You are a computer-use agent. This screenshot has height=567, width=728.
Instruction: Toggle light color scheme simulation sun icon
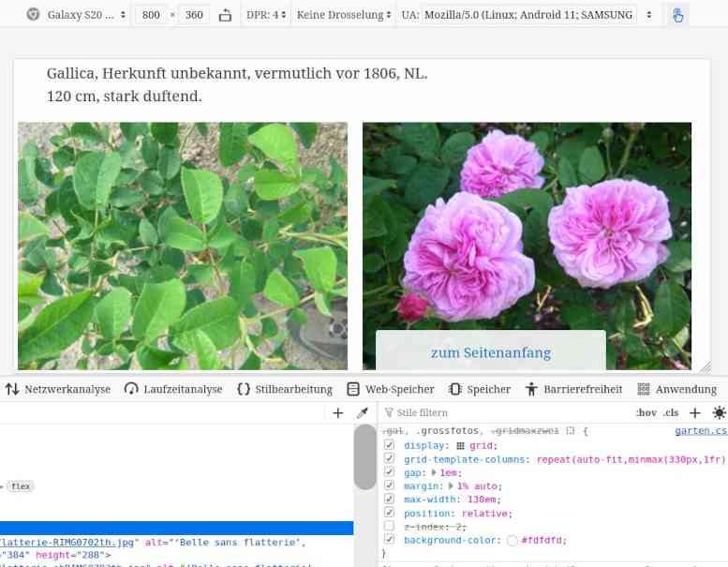720,412
